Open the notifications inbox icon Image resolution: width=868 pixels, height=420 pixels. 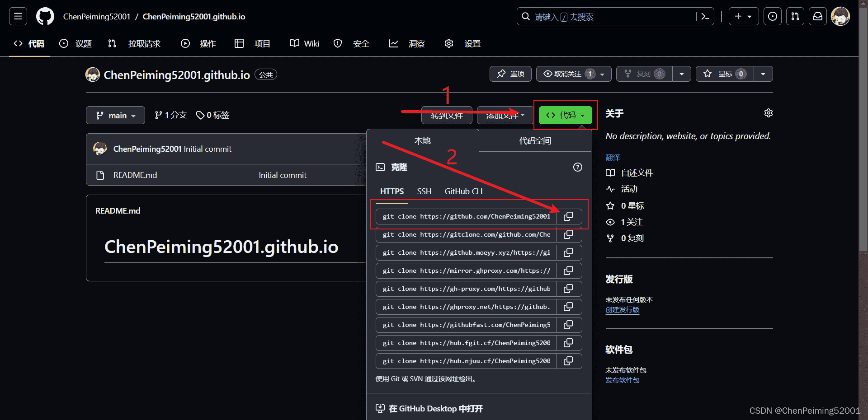(818, 16)
